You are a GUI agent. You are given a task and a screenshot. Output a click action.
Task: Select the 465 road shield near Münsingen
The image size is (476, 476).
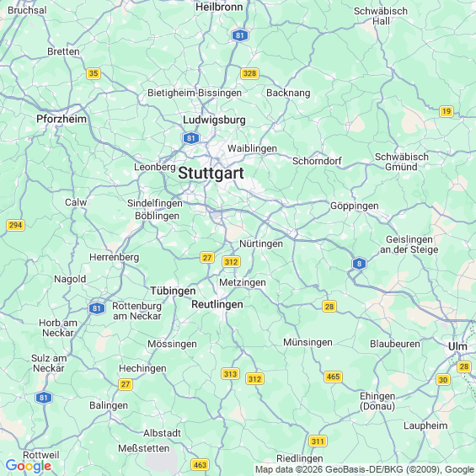pos(333,377)
